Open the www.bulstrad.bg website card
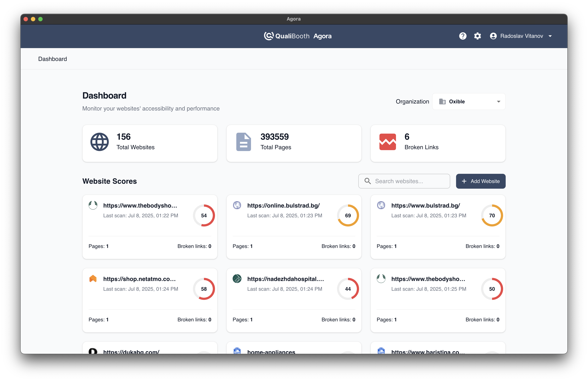This screenshot has width=588, height=381. 425,206
